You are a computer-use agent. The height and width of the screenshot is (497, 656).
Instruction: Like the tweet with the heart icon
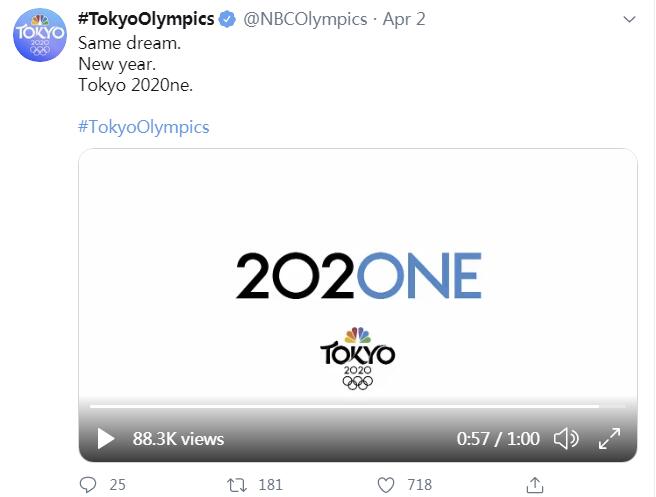click(x=387, y=485)
